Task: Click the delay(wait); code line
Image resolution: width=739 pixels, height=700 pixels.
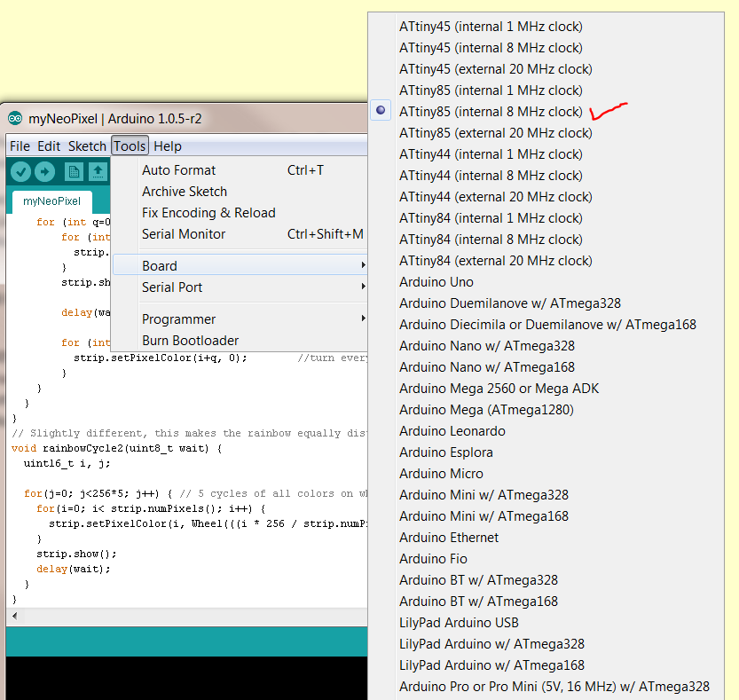Action: 74,569
